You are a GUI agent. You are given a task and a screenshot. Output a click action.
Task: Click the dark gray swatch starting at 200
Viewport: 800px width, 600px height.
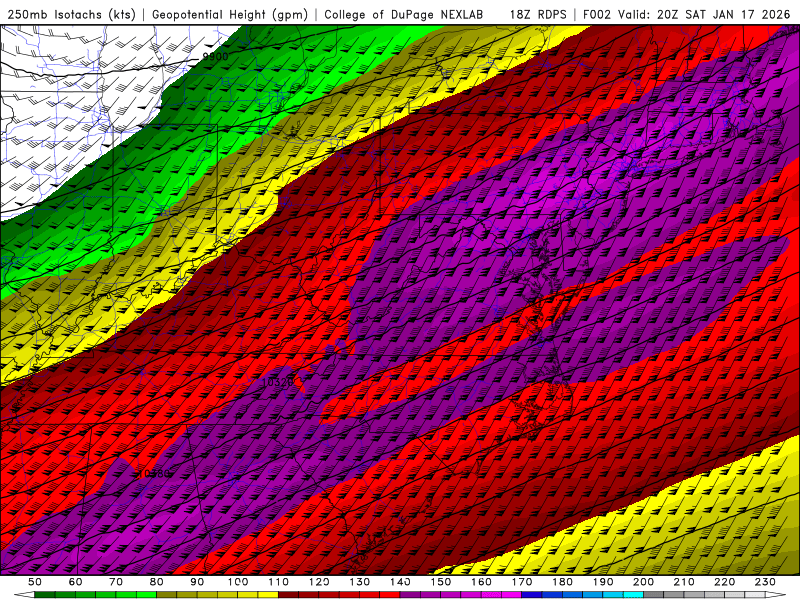(654, 595)
